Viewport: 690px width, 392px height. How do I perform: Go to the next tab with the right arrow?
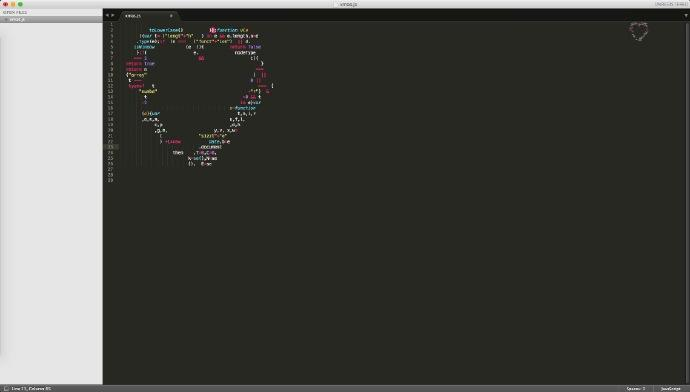pyautogui.click(x=113, y=15)
